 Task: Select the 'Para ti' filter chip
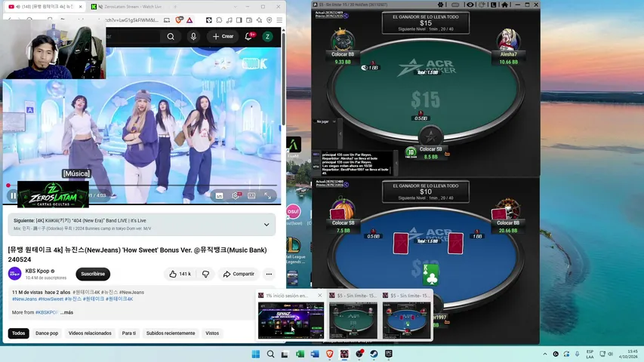(x=128, y=333)
